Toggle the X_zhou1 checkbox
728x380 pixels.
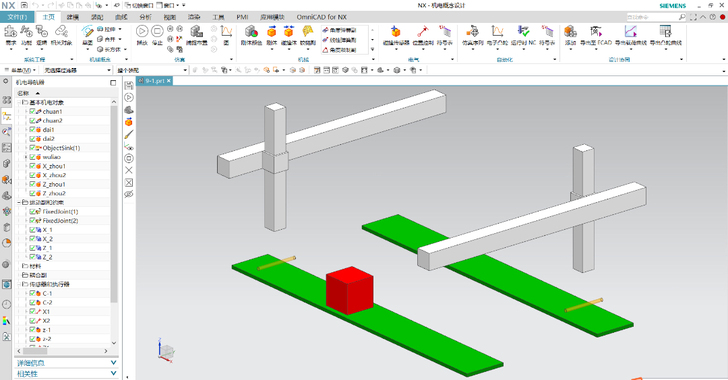pos(32,166)
